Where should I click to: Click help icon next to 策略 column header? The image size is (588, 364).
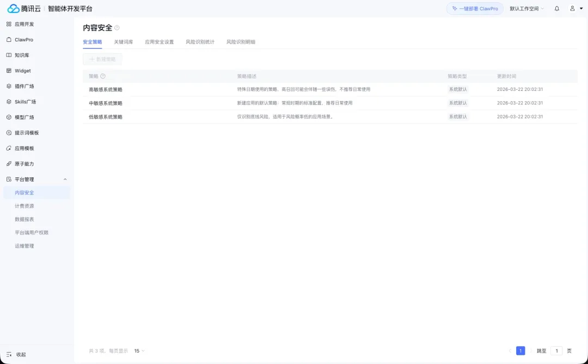[x=103, y=76]
